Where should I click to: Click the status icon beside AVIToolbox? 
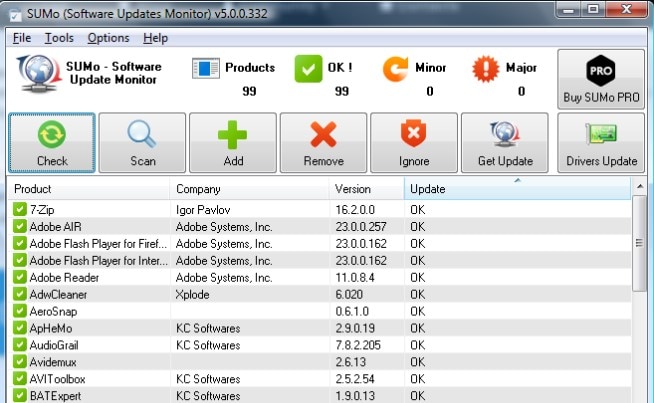pyautogui.click(x=20, y=378)
